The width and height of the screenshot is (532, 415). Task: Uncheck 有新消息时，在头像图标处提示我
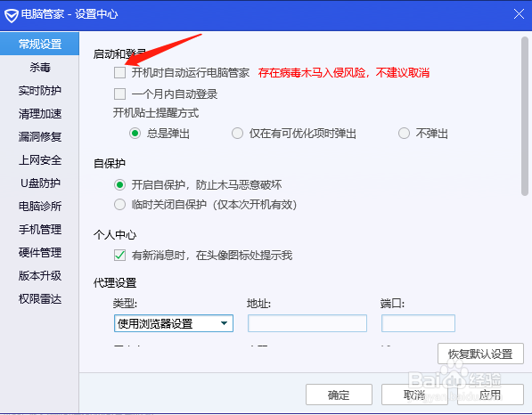tap(119, 255)
